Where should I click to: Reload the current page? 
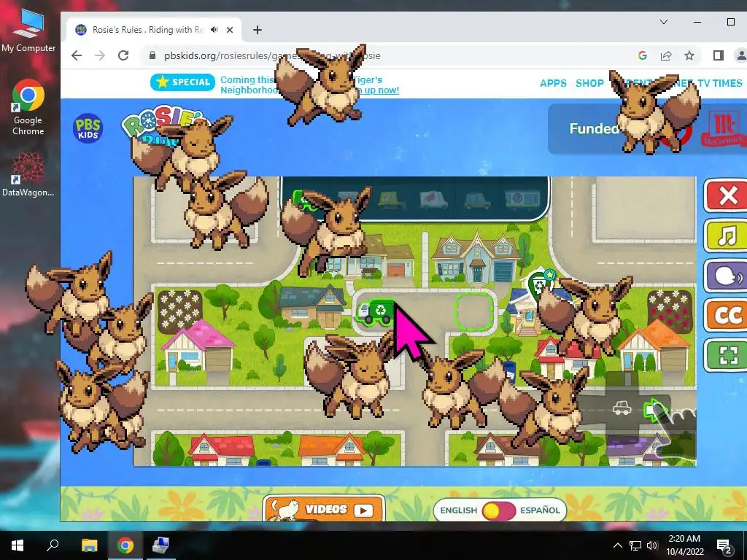123,55
